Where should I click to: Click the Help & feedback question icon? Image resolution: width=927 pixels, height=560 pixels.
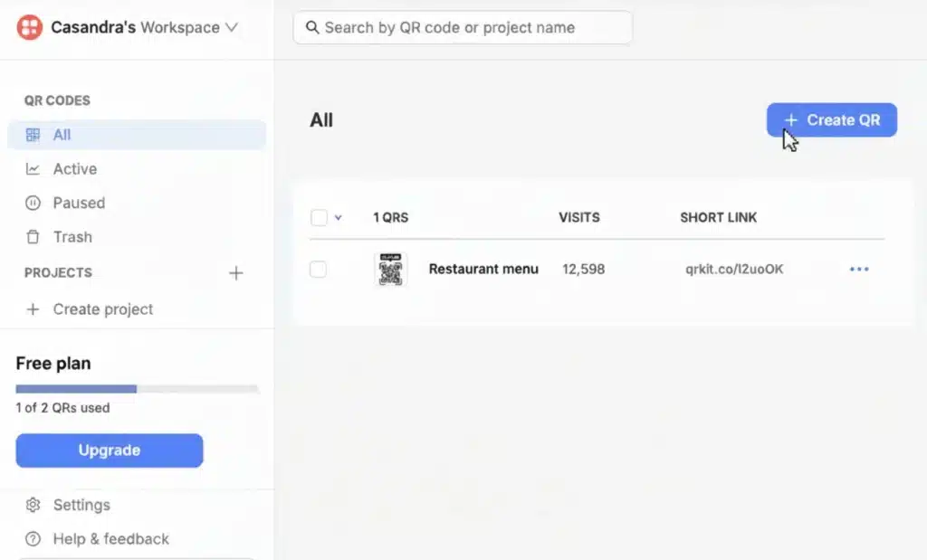pos(33,539)
